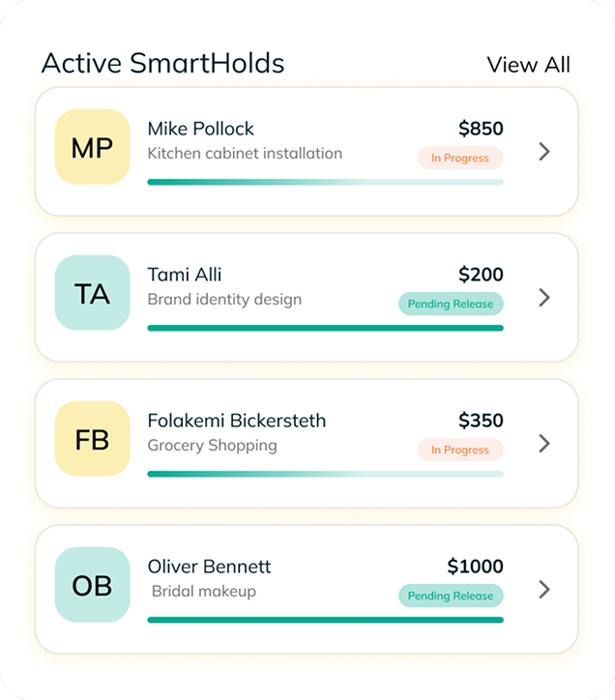This screenshot has width=615, height=700.
Task: Select In Progress badge on Grocery Shopping
Action: 460,450
